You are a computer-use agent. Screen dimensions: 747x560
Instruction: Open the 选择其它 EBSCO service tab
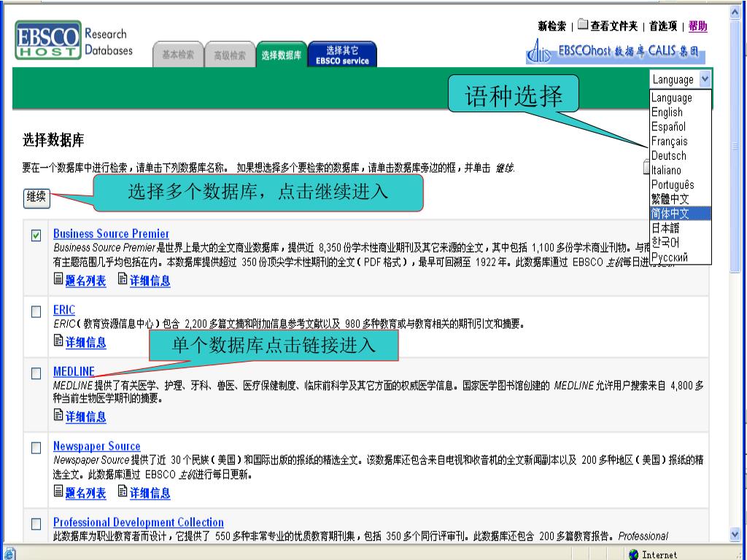[x=343, y=55]
